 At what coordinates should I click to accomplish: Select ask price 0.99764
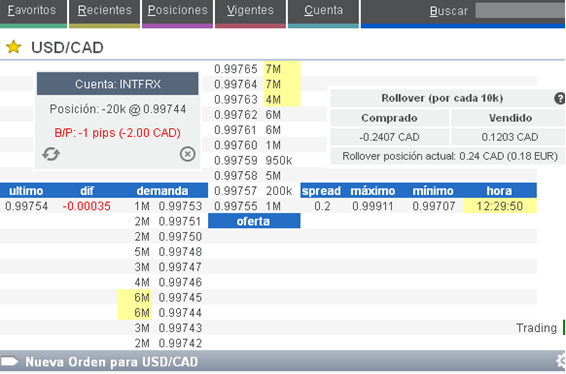click(x=236, y=84)
